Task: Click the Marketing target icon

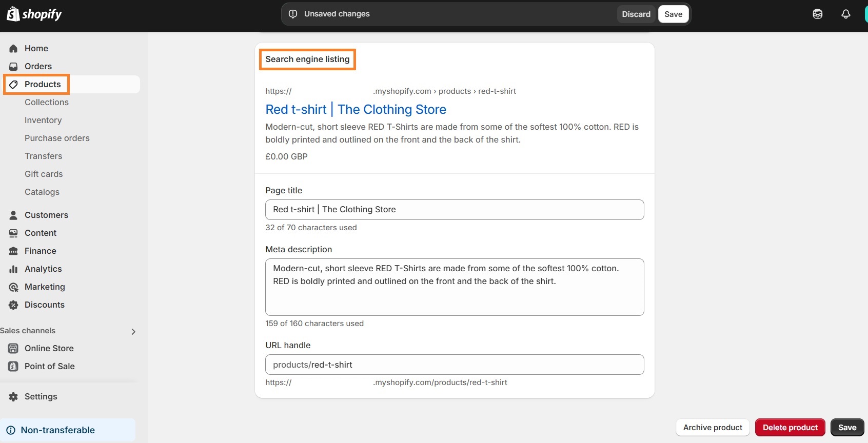Action: pyautogui.click(x=13, y=287)
